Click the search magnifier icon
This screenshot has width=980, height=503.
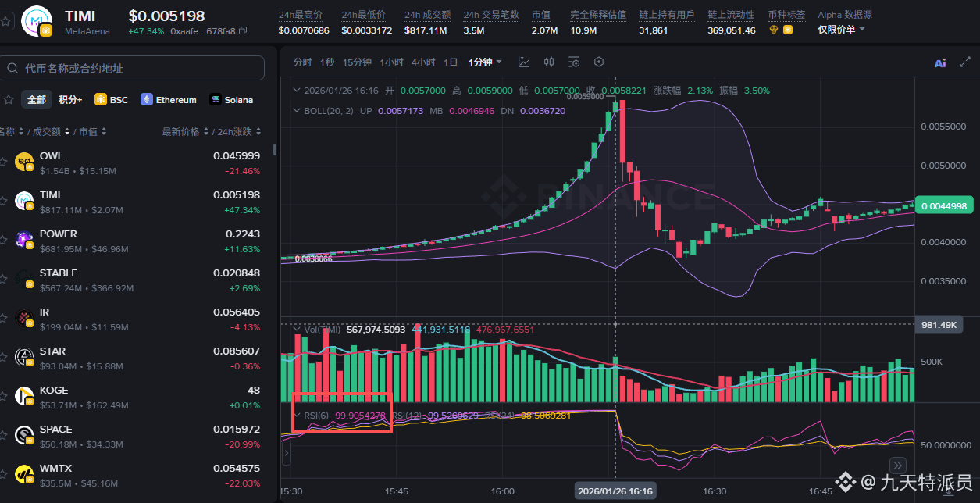coord(12,68)
